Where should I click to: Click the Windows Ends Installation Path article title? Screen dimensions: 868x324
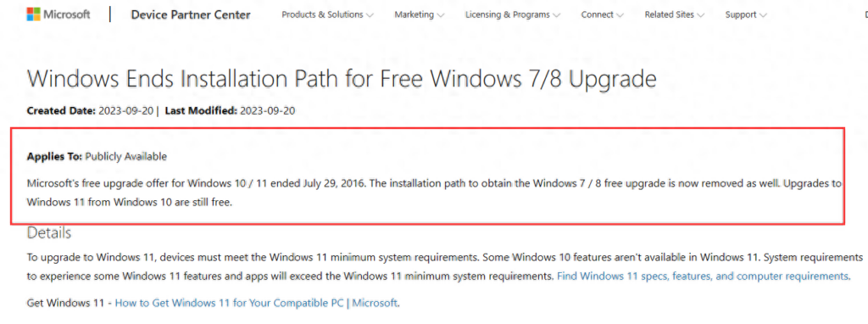click(x=342, y=79)
